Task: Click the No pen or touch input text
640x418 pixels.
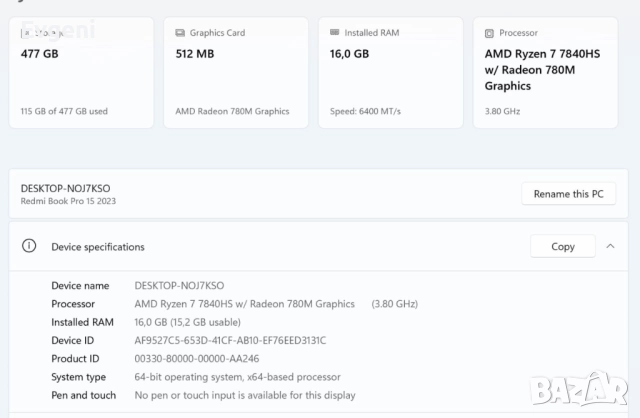Action: point(245,395)
